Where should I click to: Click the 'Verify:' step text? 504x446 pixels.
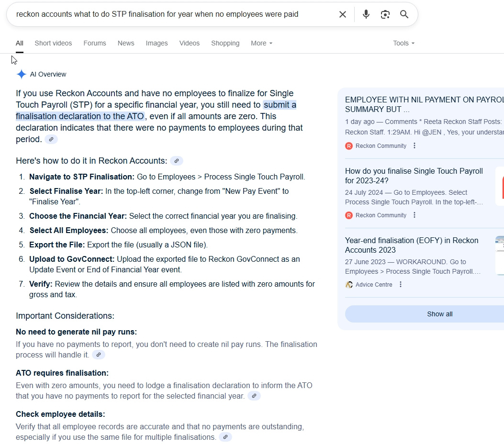pos(41,284)
